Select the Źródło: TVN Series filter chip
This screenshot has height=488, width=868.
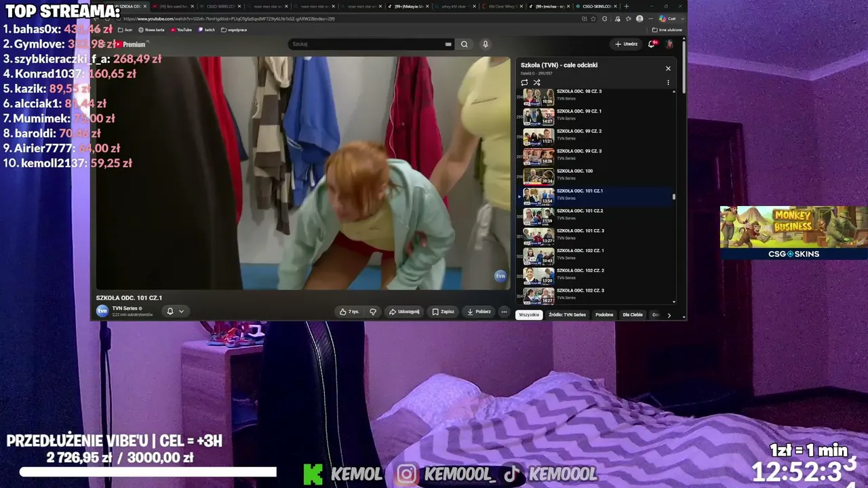[568, 315]
